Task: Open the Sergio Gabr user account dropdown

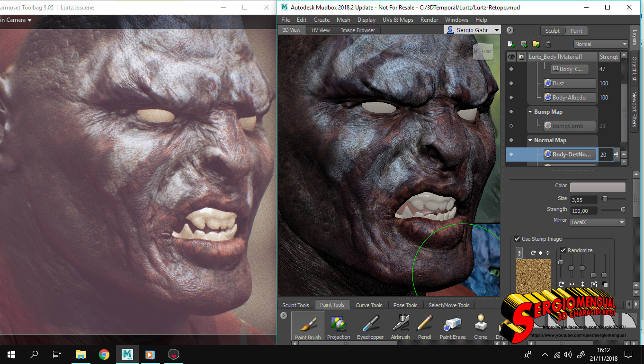Action: tap(473, 30)
